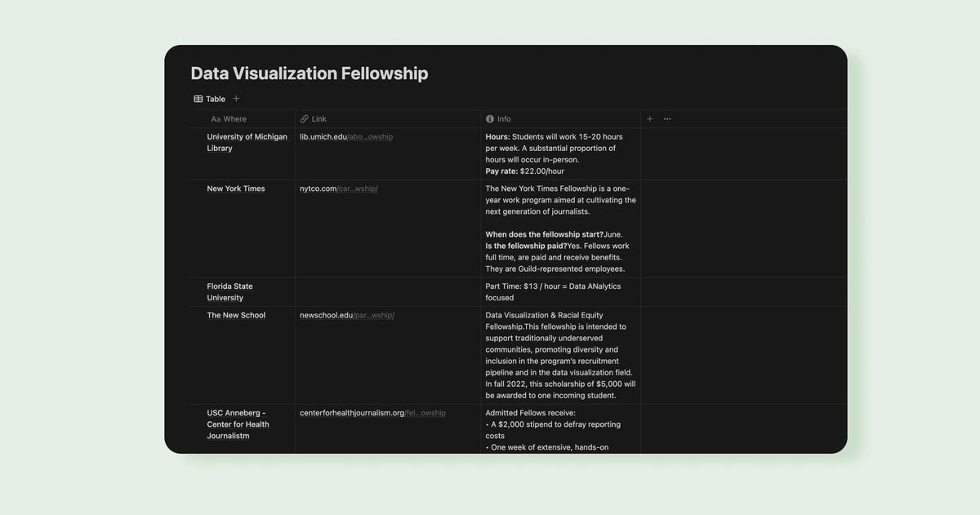Screen dimensions: 980x515
Task: Select the "New York Times" cell
Action: pyautogui.click(x=235, y=188)
